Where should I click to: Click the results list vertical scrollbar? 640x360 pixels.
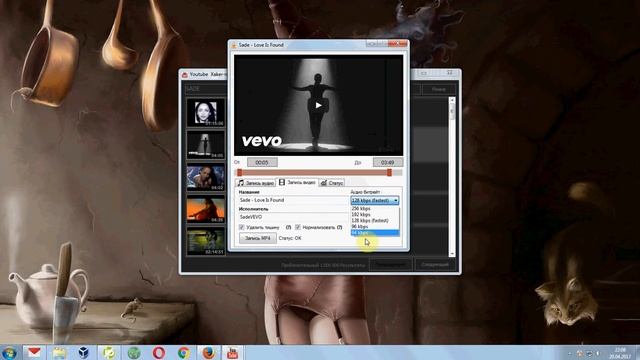452,177
